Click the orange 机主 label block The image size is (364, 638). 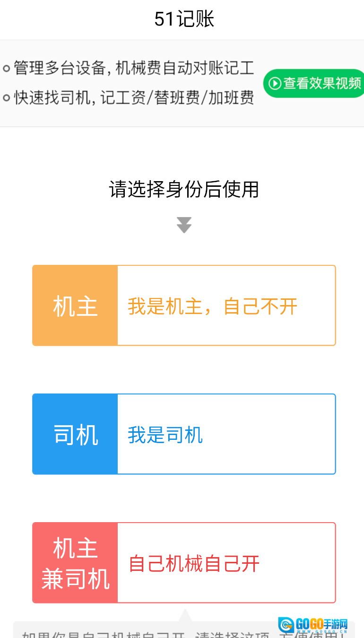pos(75,305)
